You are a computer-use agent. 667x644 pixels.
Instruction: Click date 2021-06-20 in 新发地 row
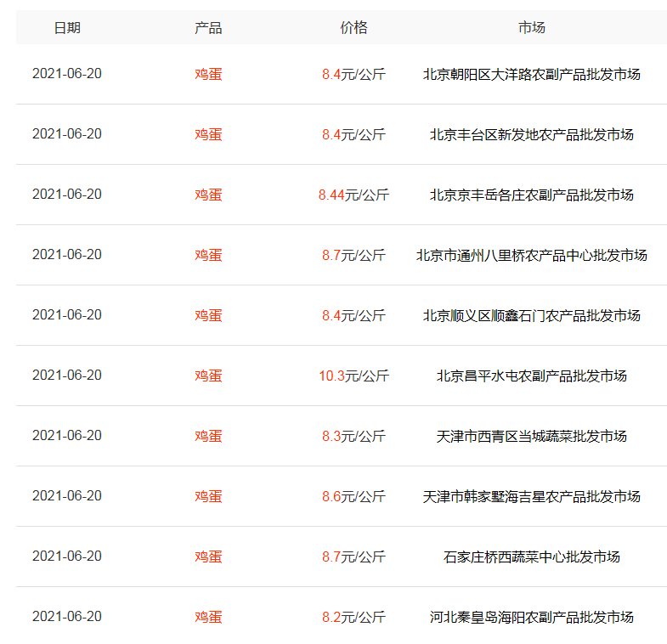click(67, 134)
